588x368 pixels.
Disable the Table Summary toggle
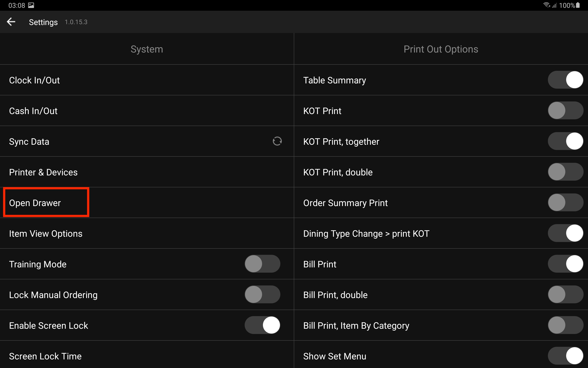(x=565, y=80)
